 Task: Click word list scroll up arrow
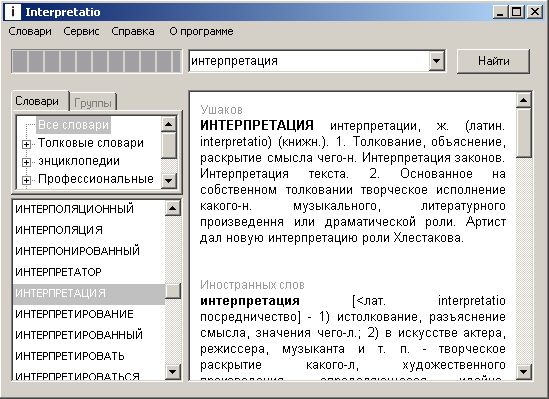(173, 209)
